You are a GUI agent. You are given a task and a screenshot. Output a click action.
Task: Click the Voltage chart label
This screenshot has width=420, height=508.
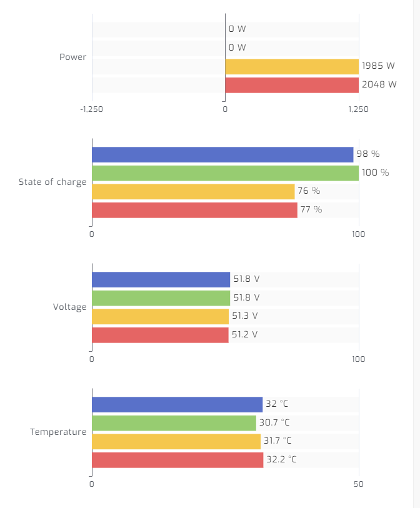69,307
